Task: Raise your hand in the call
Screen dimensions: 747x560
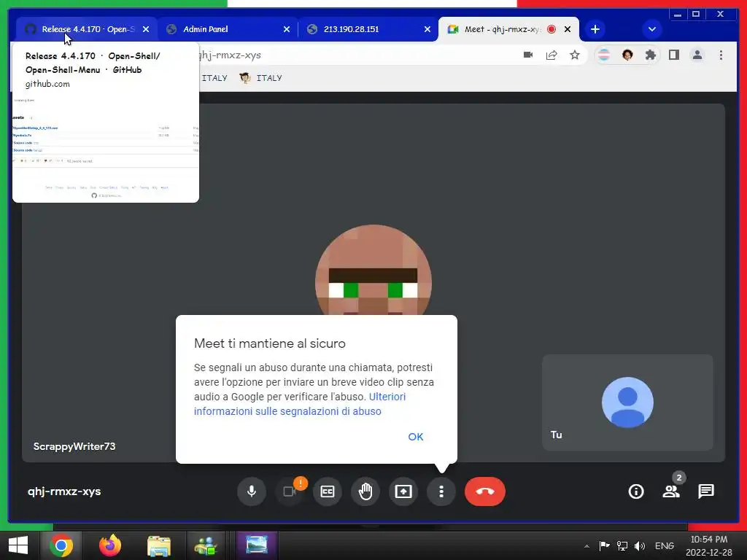Action: point(365,491)
